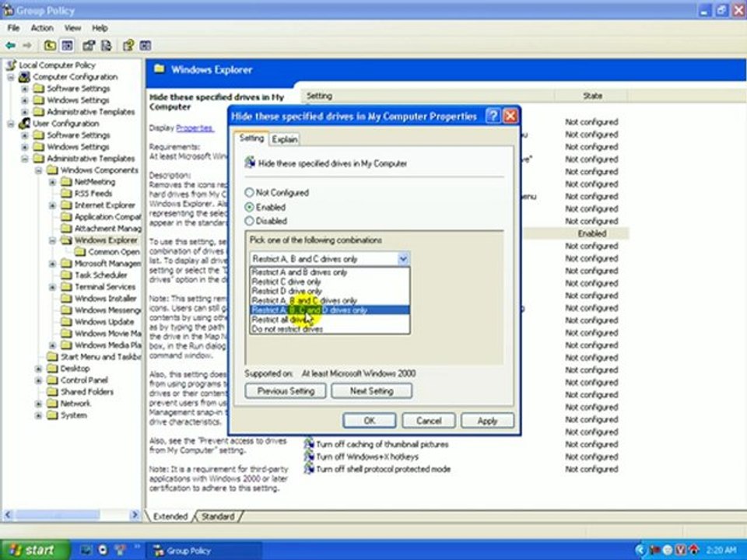Image resolution: width=747 pixels, height=560 pixels.
Task: Click the Group Policy taskbar button
Action: (x=205, y=551)
